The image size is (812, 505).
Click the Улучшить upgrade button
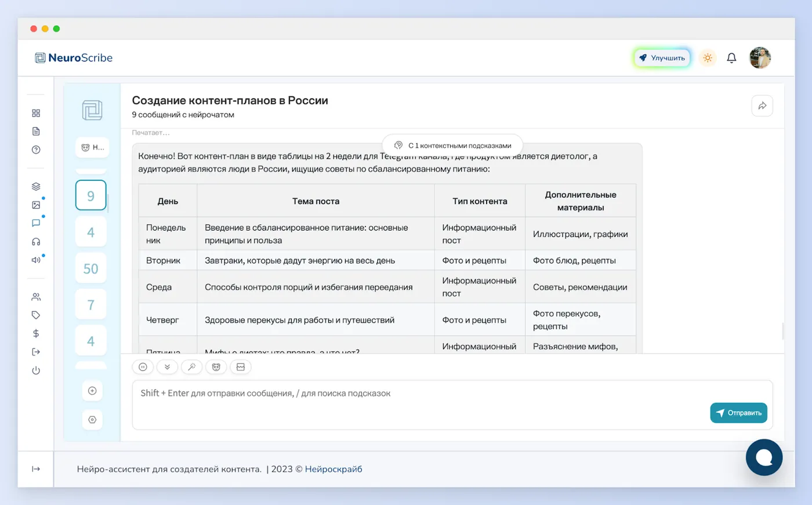(x=662, y=58)
